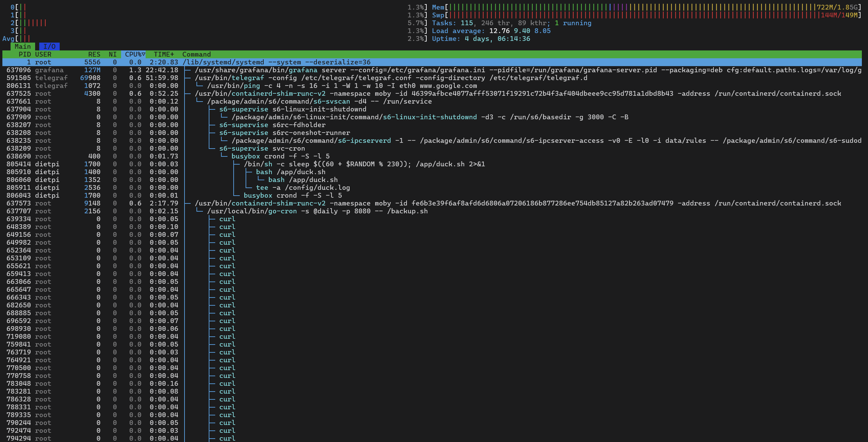Click the 1 running tasks indicator
The image size is (868, 442).
[573, 23]
